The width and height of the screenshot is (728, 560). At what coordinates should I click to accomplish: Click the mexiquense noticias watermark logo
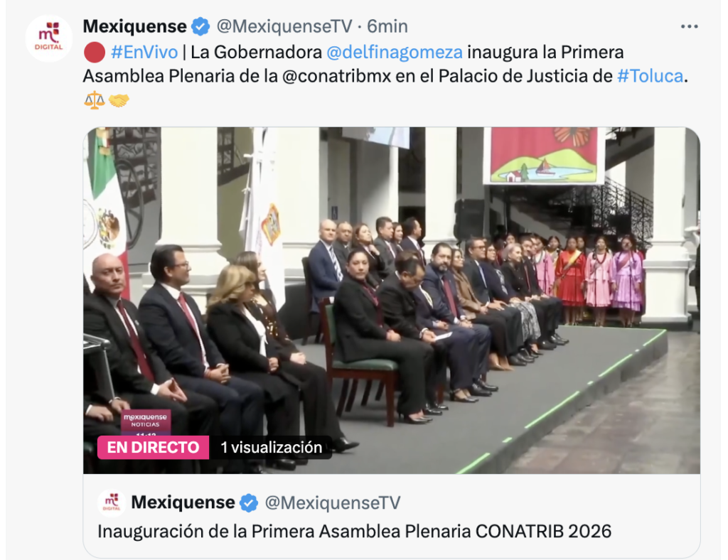tap(145, 421)
